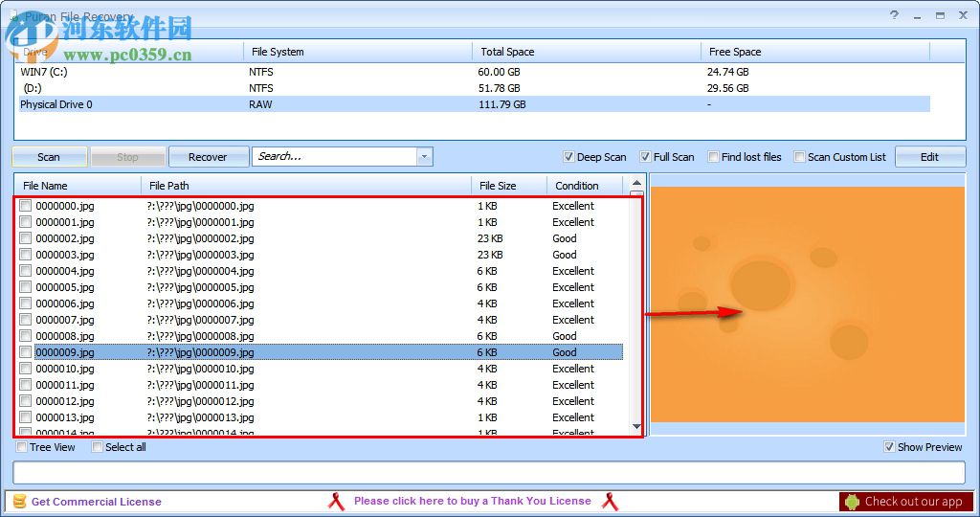Tick the checkbox for 0000012.jpg
Viewport: 980px width, 517px height.
25,401
